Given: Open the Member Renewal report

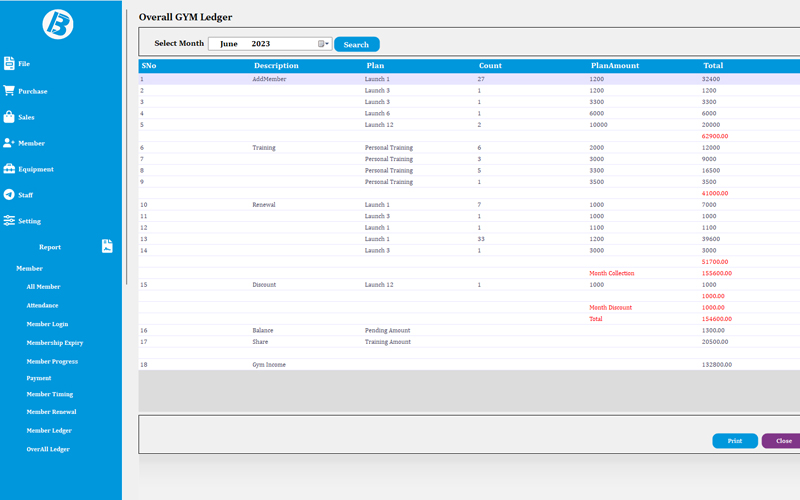Looking at the screenshot, I should (x=52, y=412).
